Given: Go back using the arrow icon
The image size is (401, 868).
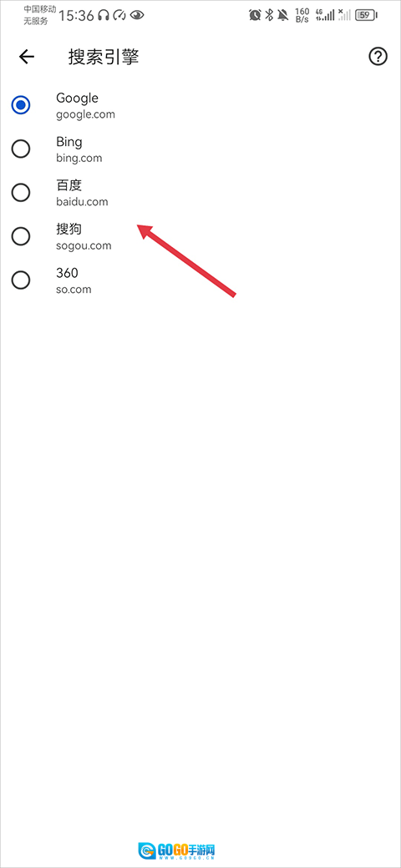Looking at the screenshot, I should (26, 57).
